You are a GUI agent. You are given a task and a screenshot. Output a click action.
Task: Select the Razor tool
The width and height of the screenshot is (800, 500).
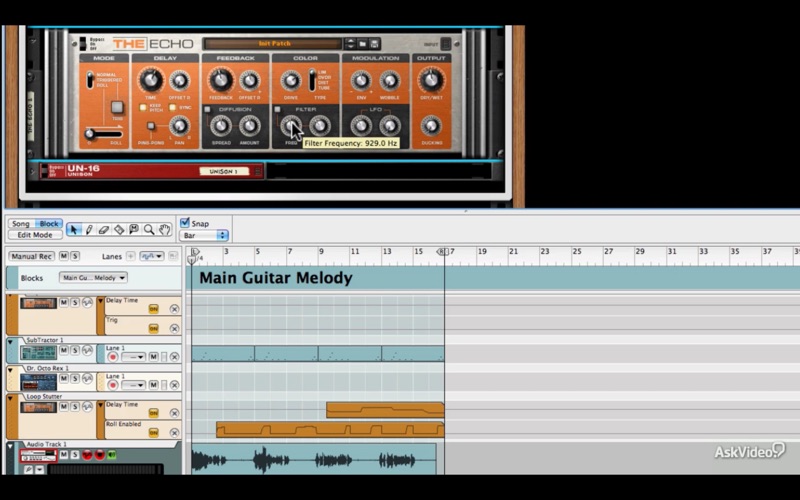(x=119, y=230)
